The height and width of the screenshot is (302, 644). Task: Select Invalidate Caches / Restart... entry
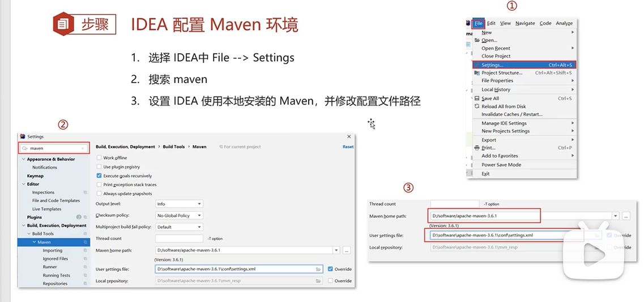pos(512,114)
